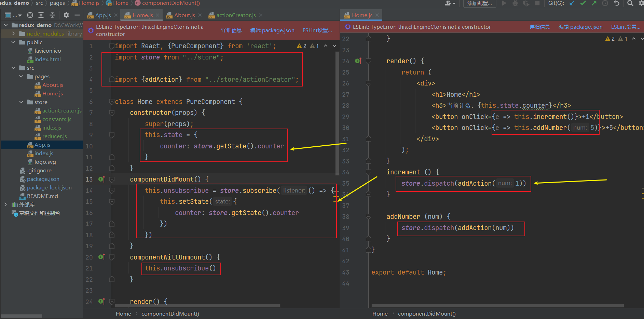Select README.md in project tree
The image size is (644, 319).
point(42,196)
